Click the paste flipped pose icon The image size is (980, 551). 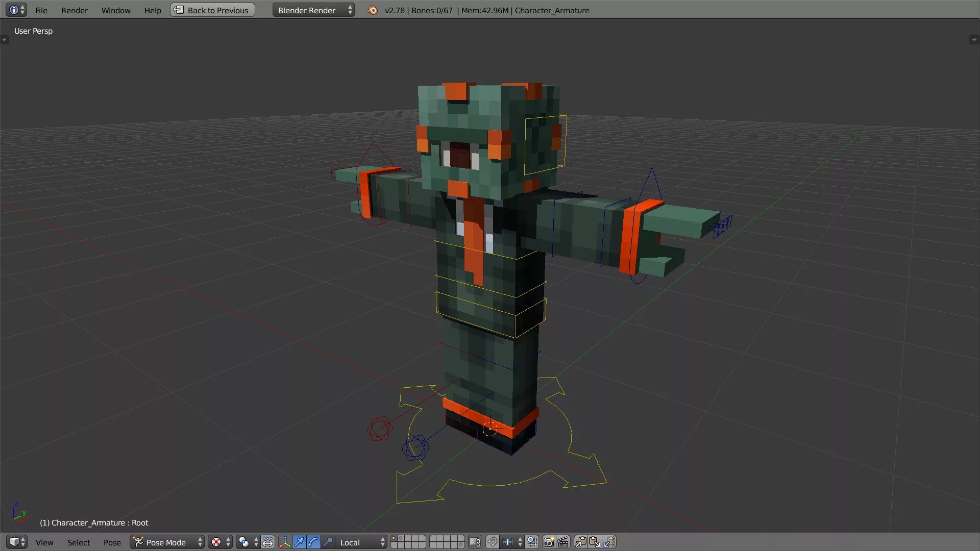coord(609,542)
